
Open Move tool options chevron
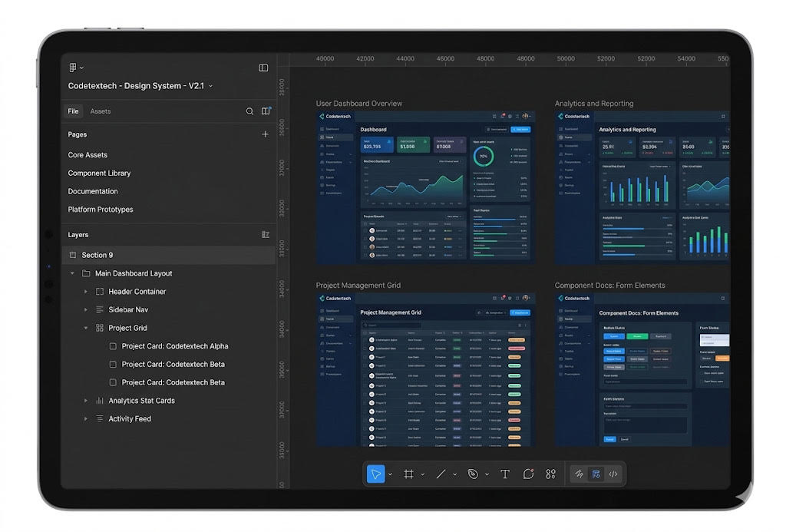click(x=391, y=474)
